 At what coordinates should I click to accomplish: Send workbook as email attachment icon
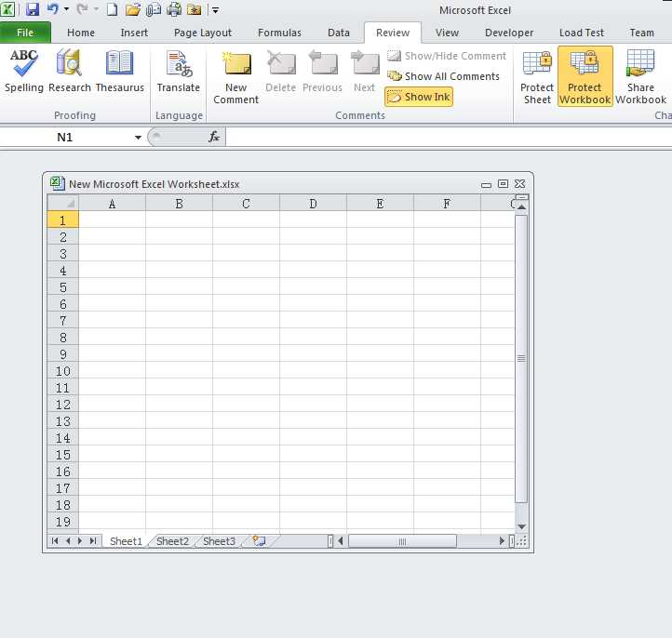154,9
